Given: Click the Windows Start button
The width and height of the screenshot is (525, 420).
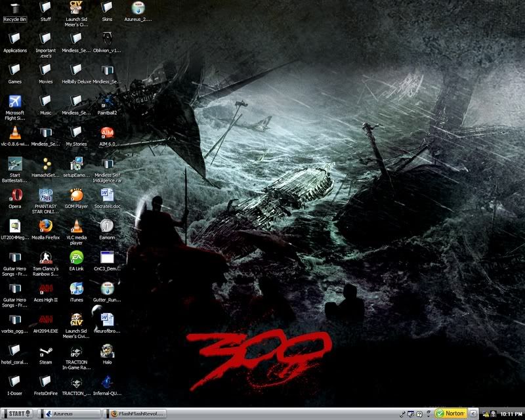Looking at the screenshot, I should (18, 413).
